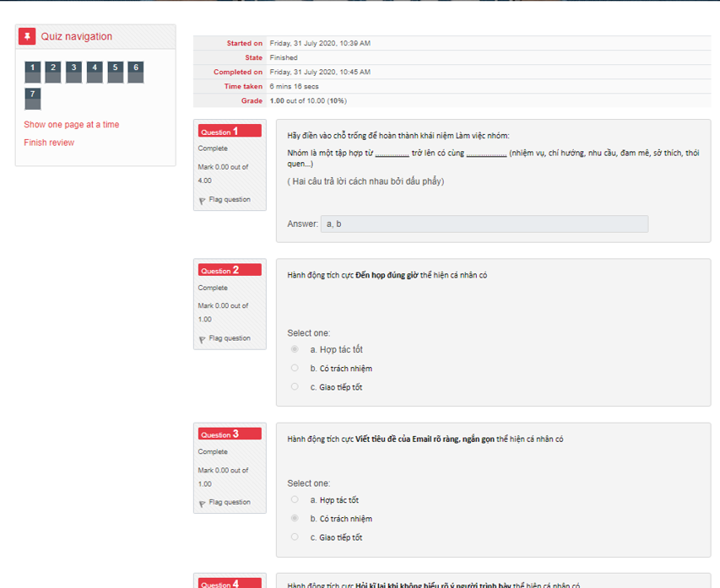Screen dimensions: 720x588
Task: Jump to question 2 in quiz navigation
Action: pyautogui.click(x=52, y=72)
